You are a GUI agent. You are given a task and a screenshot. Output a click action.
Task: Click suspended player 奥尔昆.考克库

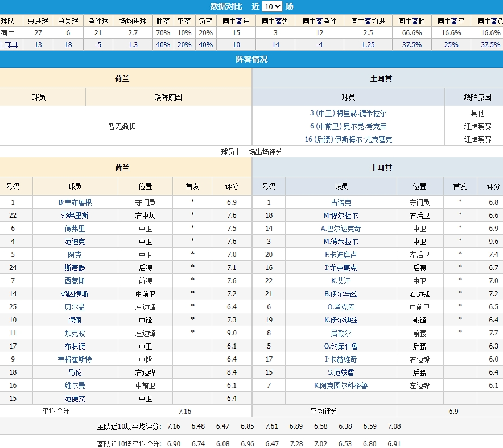[x=348, y=126]
